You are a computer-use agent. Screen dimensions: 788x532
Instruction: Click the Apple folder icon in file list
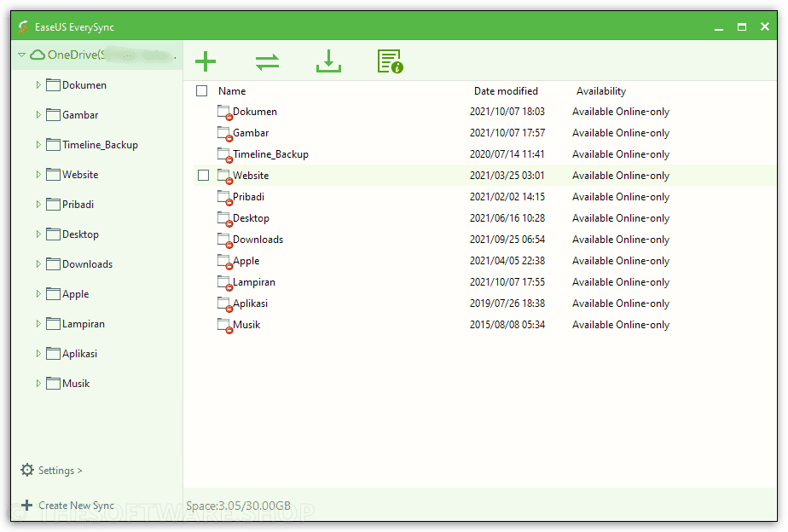pyautogui.click(x=224, y=262)
